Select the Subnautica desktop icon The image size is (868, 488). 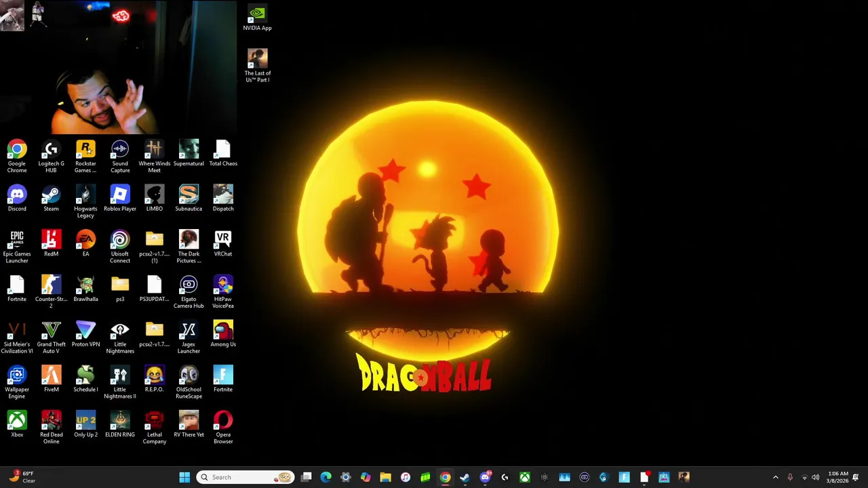pyautogui.click(x=189, y=198)
